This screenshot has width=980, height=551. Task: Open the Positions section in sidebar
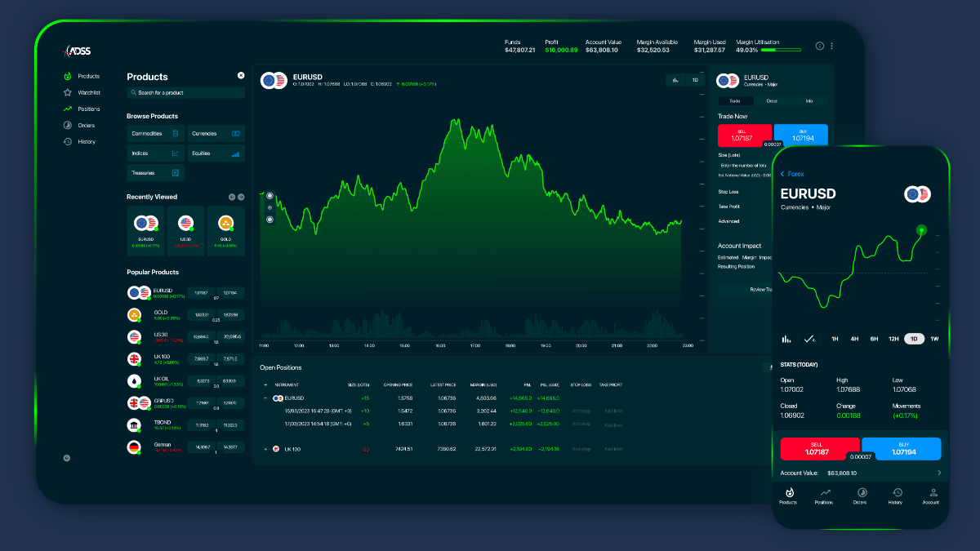point(67,109)
